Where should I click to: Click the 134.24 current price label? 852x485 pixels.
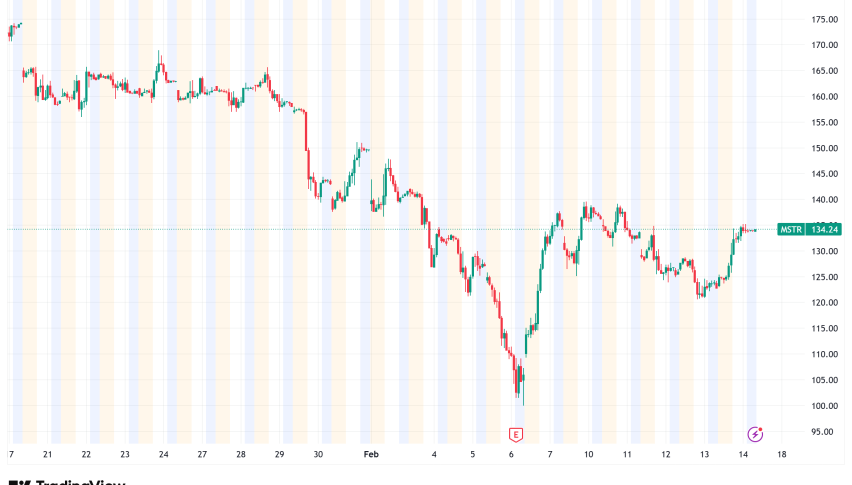(825, 229)
